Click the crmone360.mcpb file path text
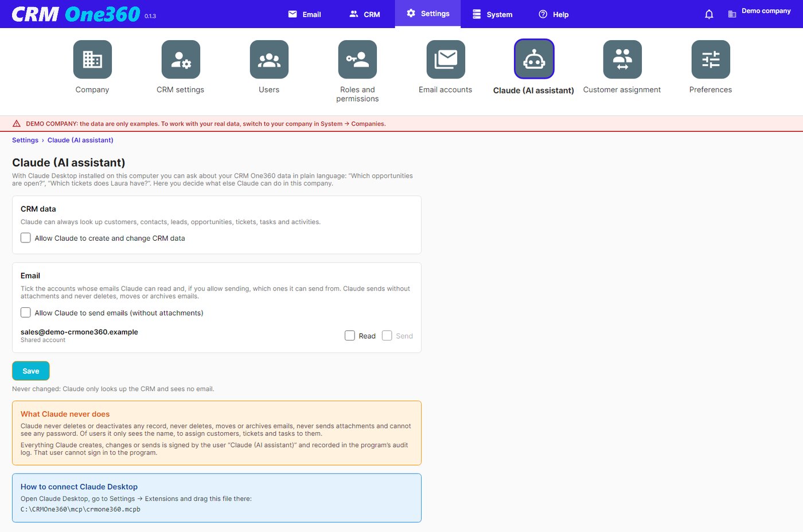803x532 pixels. tap(80, 509)
